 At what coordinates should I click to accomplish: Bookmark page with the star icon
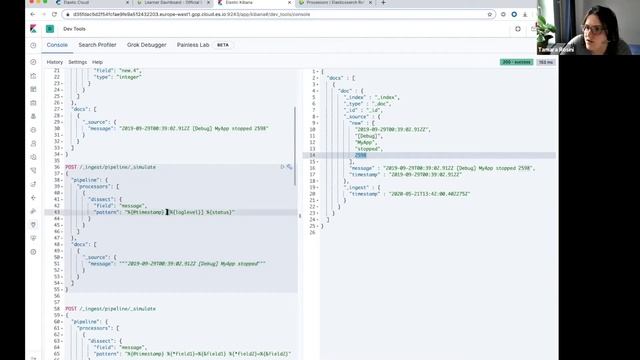[x=490, y=14]
